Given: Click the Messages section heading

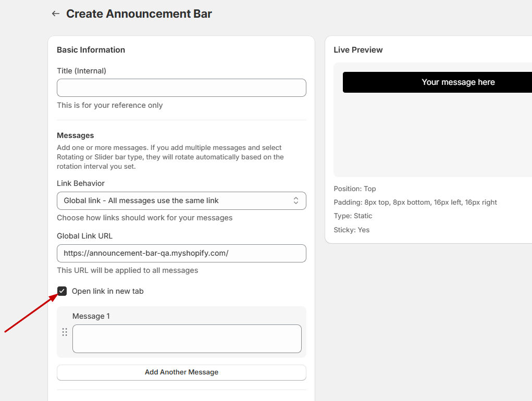Looking at the screenshot, I should (76, 135).
